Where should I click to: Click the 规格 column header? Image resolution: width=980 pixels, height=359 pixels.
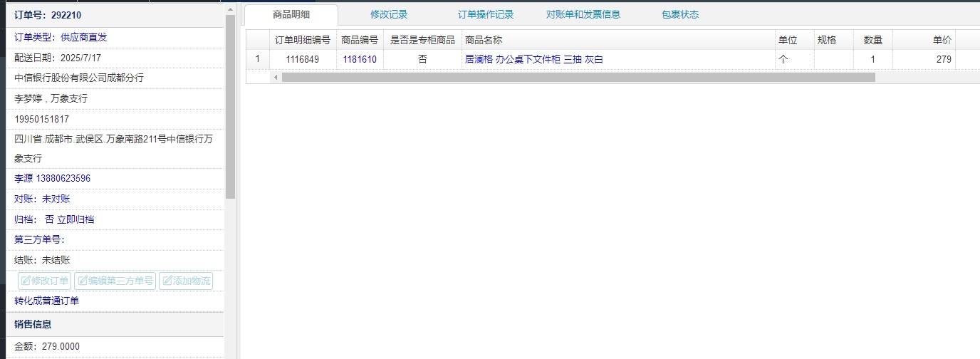pyautogui.click(x=833, y=41)
